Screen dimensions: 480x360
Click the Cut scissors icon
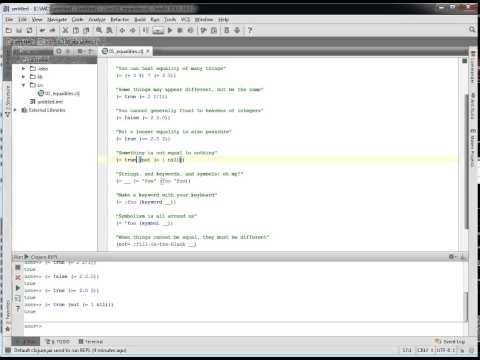(x=66, y=30)
